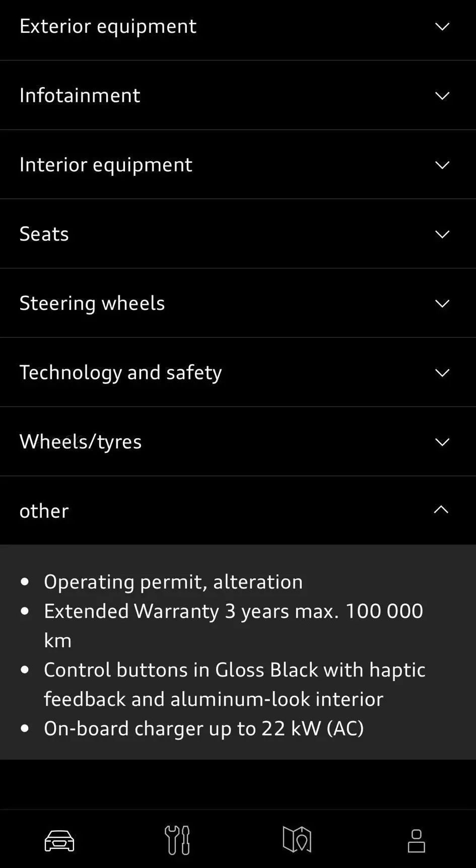The image size is (476, 868).
Task: Click the chevron beside Interior equipment
Action: click(x=442, y=165)
